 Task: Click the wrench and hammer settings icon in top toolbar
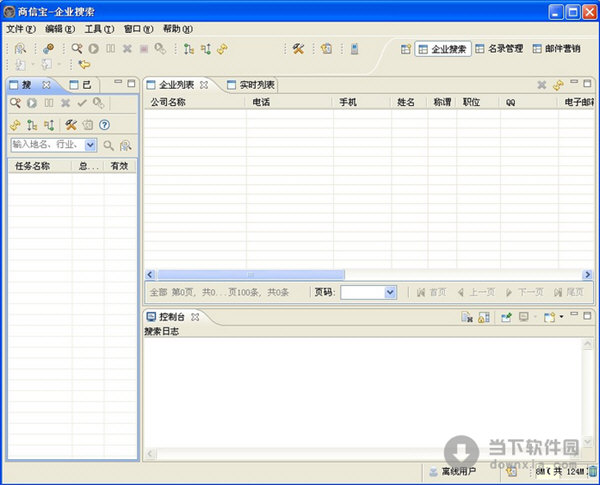point(298,49)
